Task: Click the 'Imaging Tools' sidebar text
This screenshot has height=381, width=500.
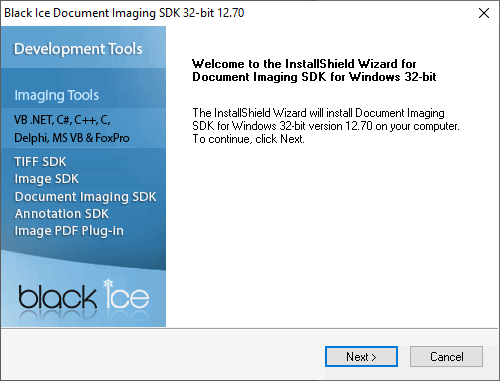Action: (56, 95)
